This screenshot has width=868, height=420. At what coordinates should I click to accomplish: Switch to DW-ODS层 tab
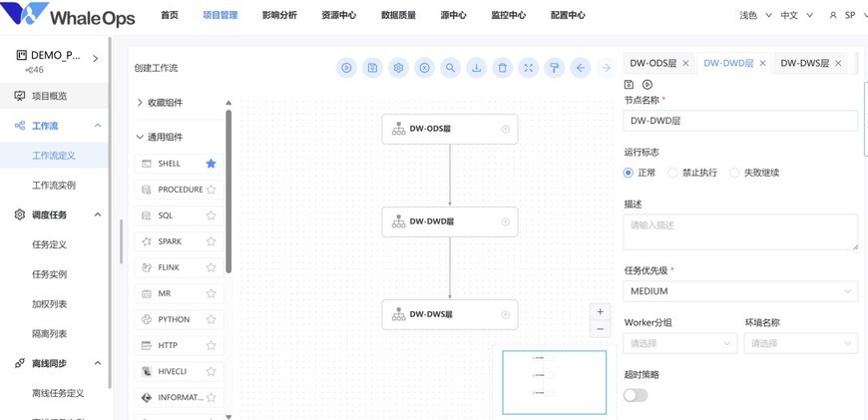pos(653,63)
